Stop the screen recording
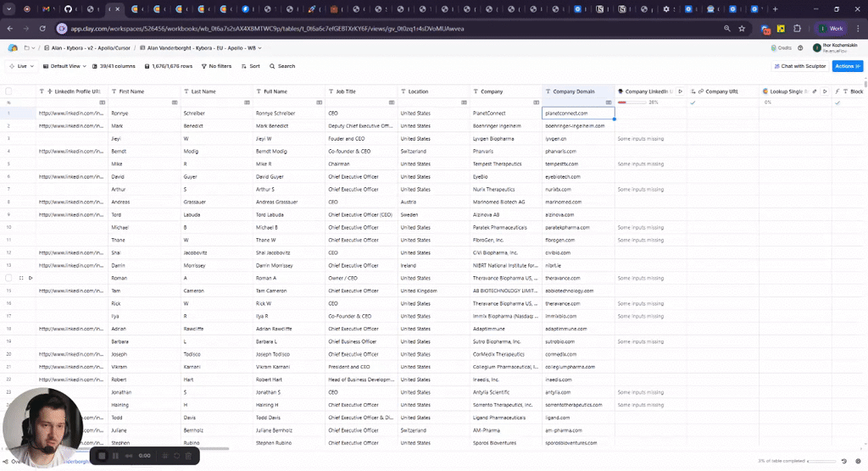Viewport: 868px width, 471px height. pos(102,456)
